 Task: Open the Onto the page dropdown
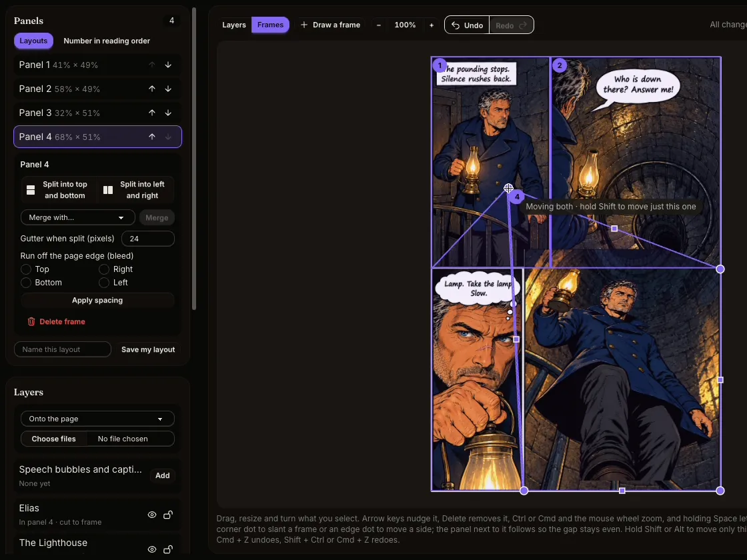pyautogui.click(x=97, y=419)
